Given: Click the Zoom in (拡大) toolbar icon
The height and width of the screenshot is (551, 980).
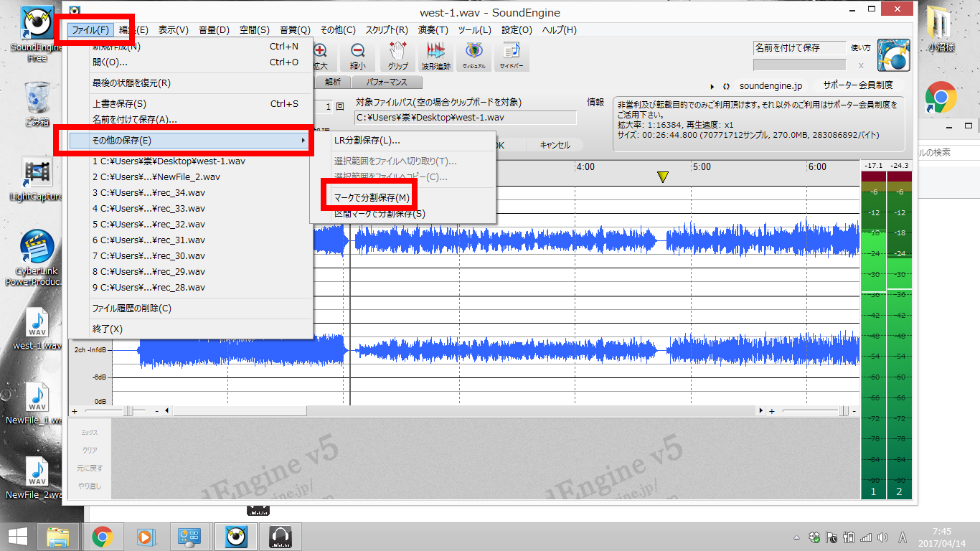Looking at the screenshot, I should coord(321,56).
